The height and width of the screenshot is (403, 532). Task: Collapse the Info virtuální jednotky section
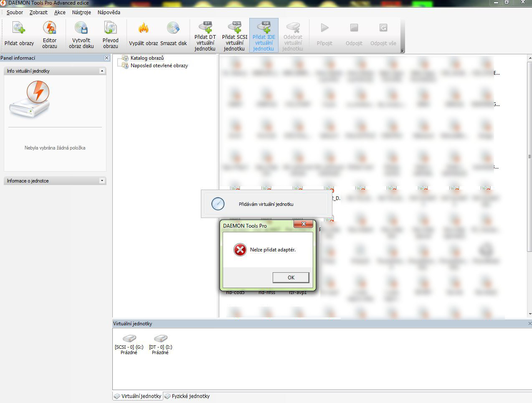point(102,71)
